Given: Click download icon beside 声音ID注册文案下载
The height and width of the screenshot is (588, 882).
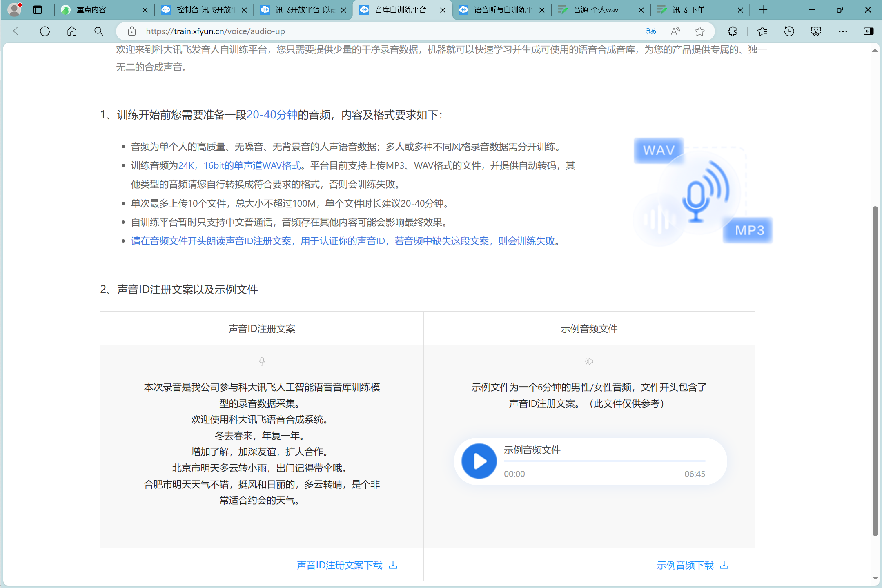Looking at the screenshot, I should 393,565.
